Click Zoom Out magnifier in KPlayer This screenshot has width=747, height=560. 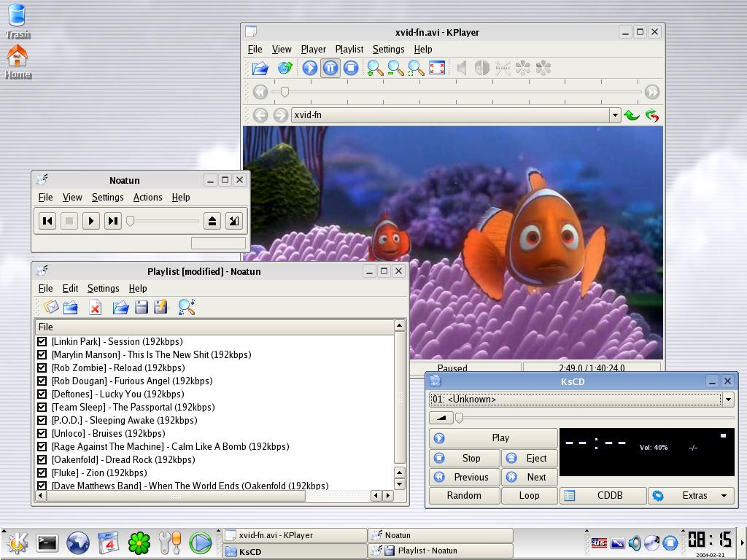395,68
